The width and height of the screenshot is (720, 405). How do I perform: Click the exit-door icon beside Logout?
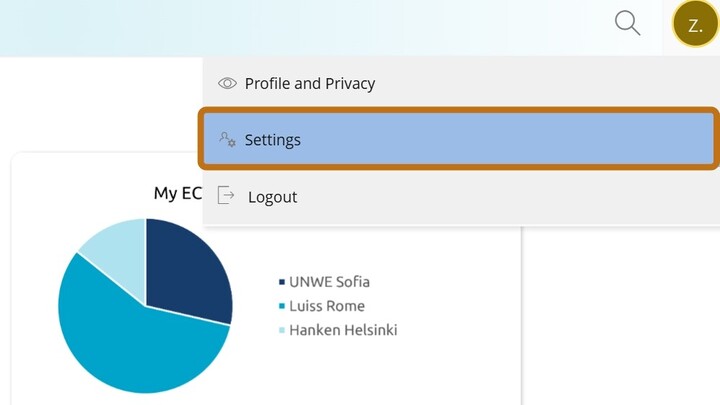pyautogui.click(x=226, y=196)
